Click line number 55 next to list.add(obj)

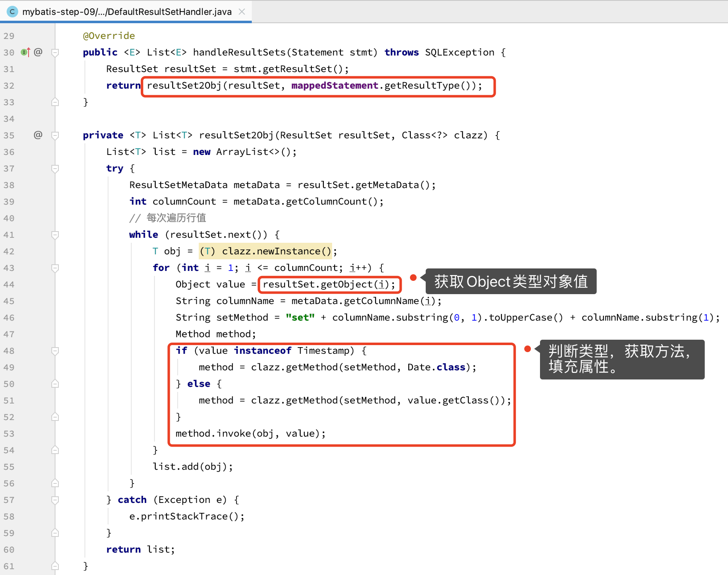click(9, 466)
